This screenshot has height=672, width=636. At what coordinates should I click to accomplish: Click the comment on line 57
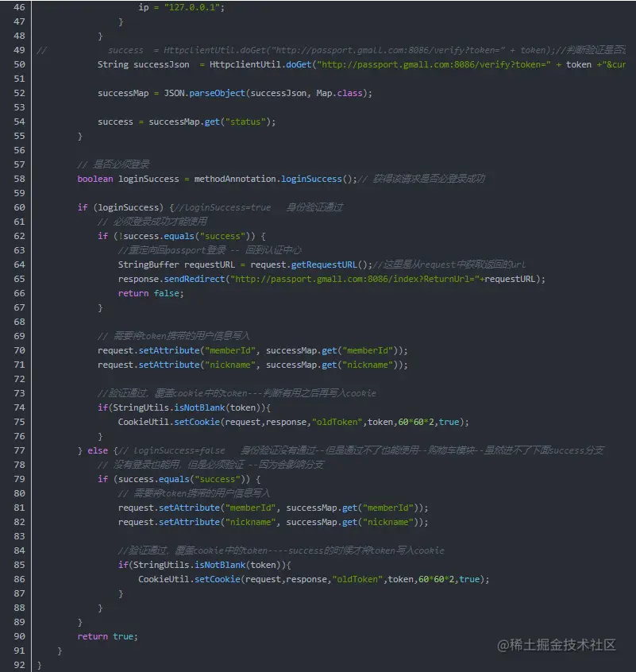click(114, 164)
